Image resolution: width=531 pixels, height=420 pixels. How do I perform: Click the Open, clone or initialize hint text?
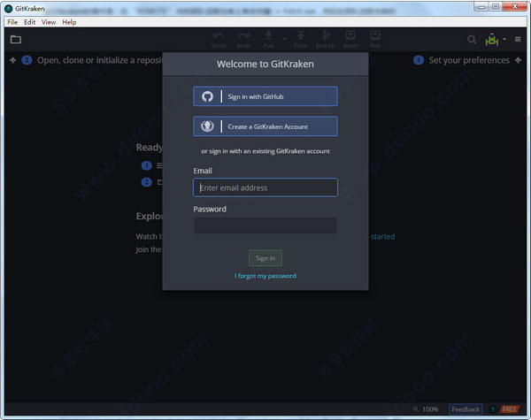pyautogui.click(x=100, y=60)
